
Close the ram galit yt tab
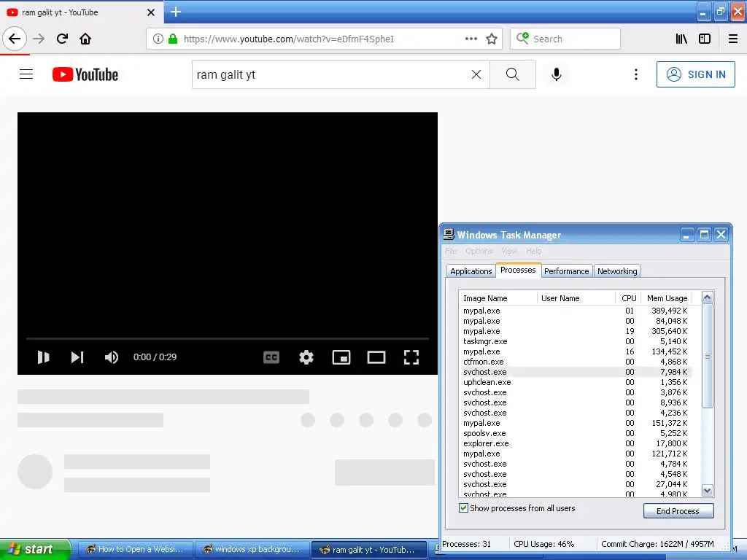151,12
